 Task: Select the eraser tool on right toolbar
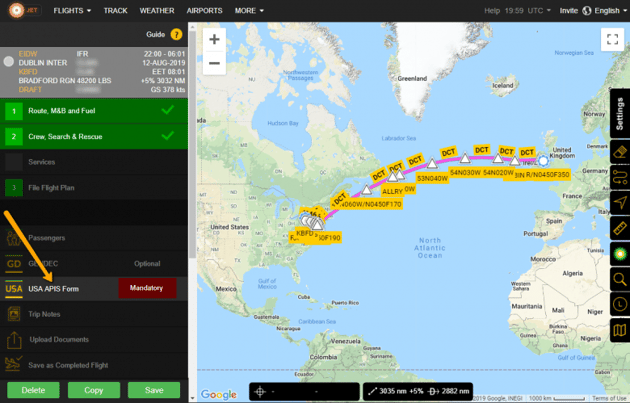pos(620,152)
